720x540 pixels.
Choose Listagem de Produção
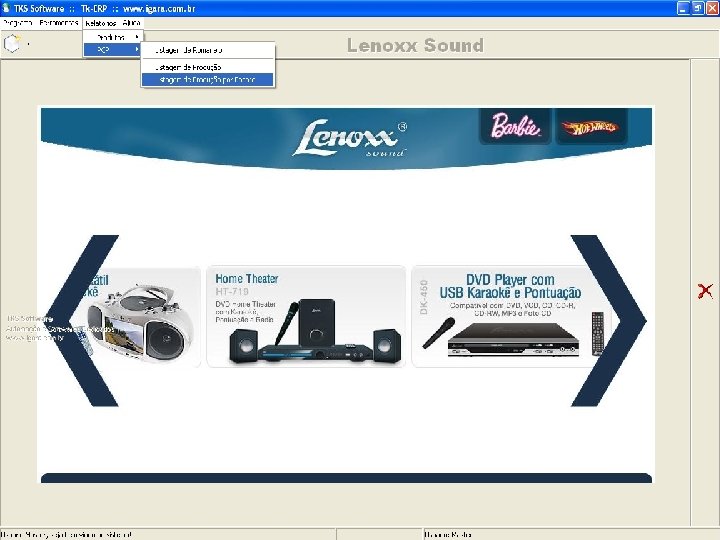tap(208, 67)
